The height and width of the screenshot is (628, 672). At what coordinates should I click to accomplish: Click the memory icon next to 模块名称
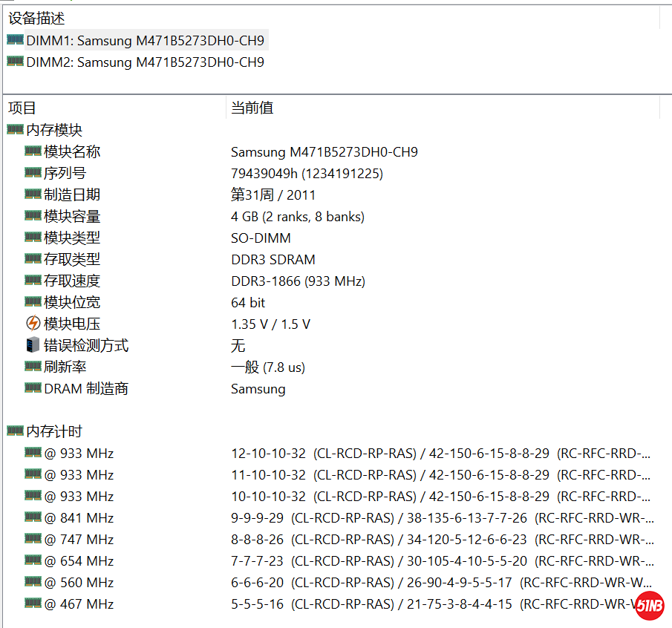[x=32, y=151]
